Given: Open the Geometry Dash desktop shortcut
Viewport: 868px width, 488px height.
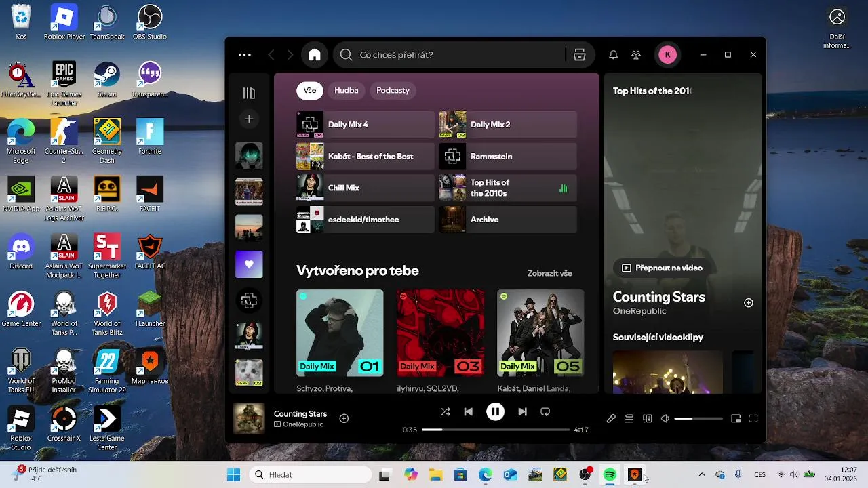Looking at the screenshot, I should 107,142.
